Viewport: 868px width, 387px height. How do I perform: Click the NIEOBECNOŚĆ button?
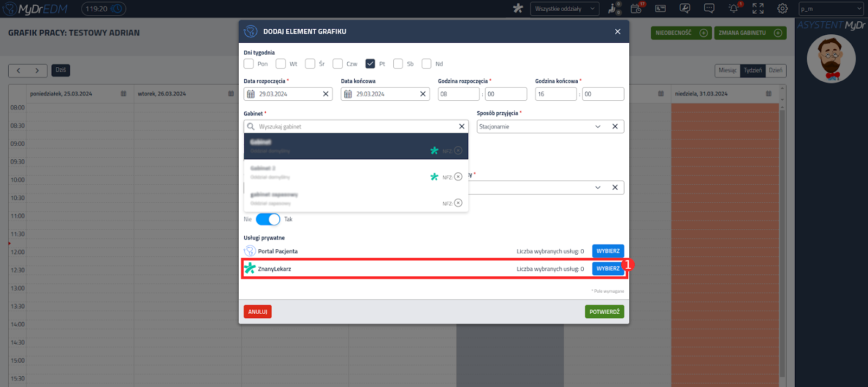(x=681, y=33)
